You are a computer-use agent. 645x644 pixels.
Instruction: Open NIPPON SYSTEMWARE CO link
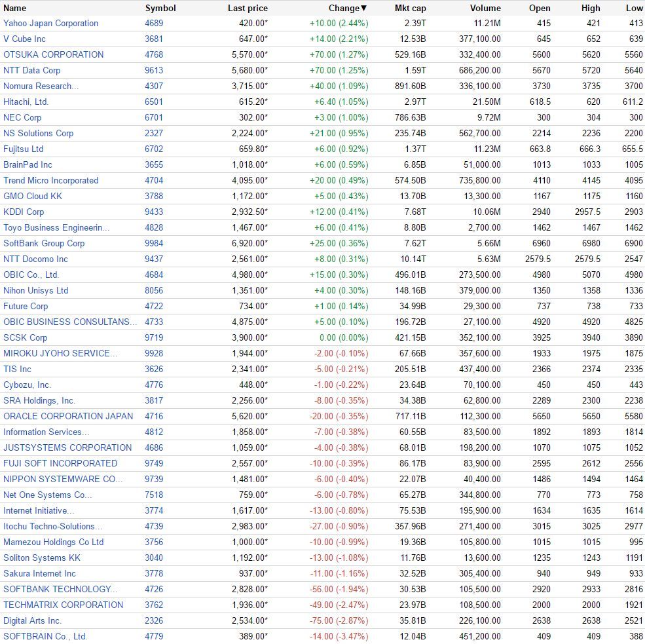(x=62, y=480)
